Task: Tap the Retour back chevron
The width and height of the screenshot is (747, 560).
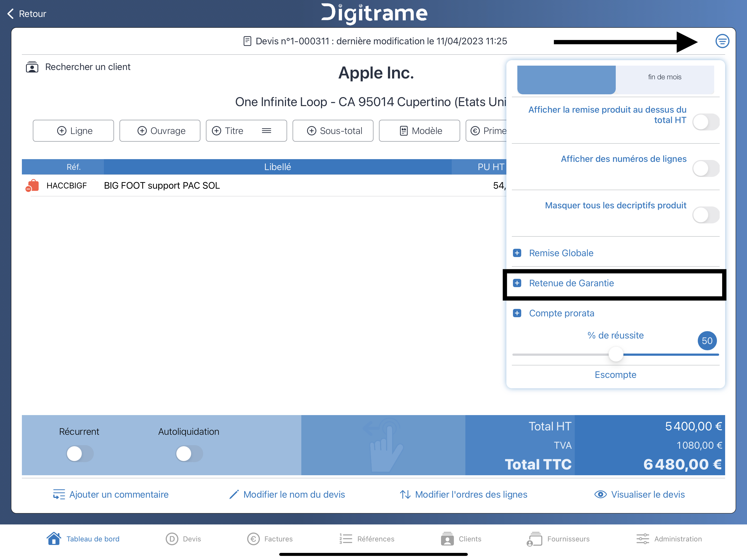Action: [10, 14]
